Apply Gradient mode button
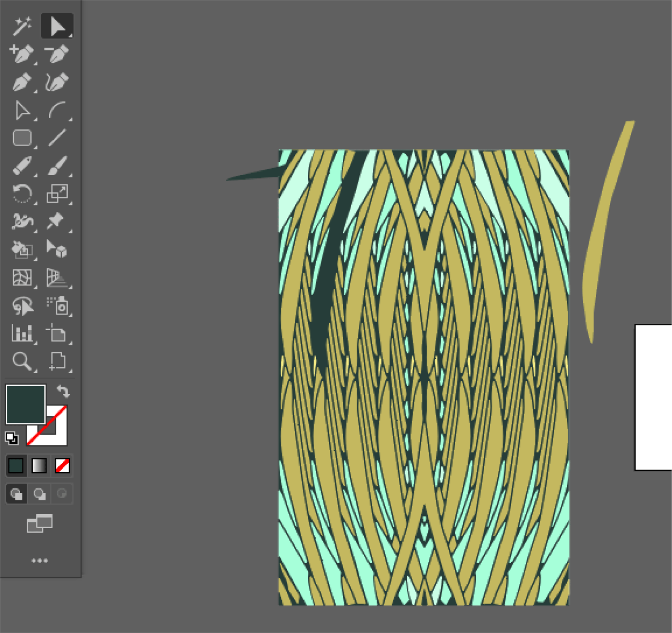672x633 pixels. click(x=39, y=466)
